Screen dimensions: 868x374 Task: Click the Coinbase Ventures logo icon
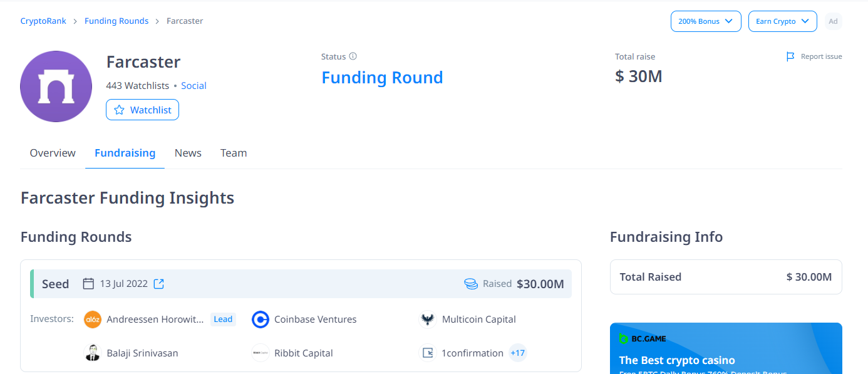261,319
